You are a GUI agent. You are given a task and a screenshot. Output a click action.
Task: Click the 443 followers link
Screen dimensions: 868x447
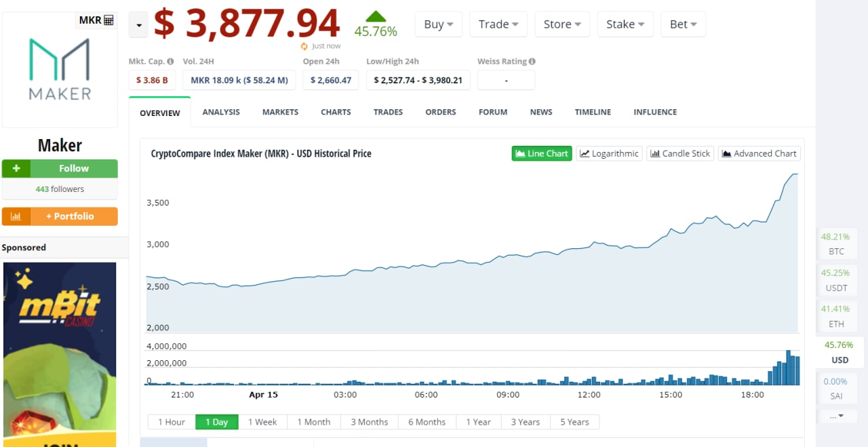click(60, 189)
